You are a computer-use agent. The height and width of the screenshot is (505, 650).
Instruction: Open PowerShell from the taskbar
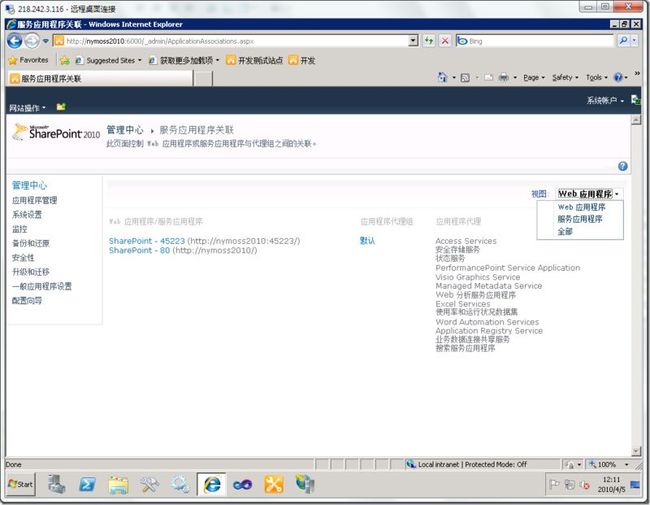(x=87, y=484)
